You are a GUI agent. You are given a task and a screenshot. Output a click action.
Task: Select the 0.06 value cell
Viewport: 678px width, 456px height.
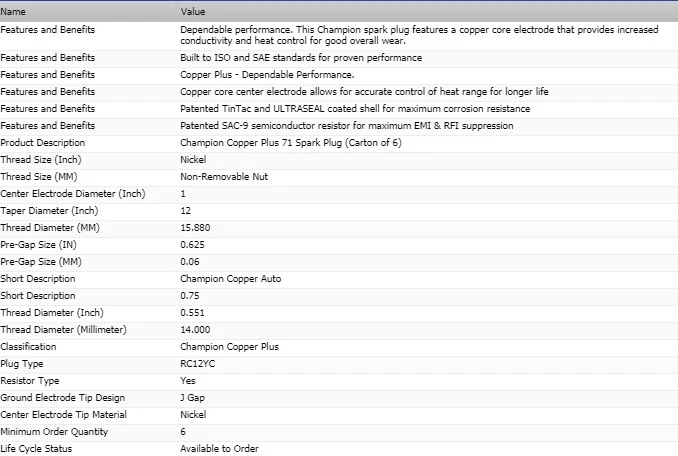(x=190, y=261)
